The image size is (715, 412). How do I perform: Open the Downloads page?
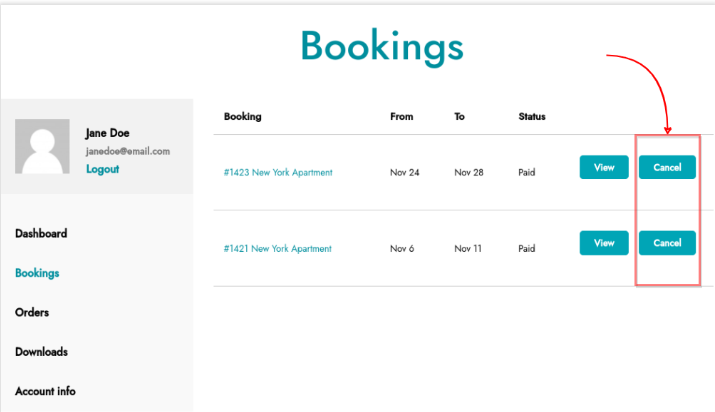point(41,352)
